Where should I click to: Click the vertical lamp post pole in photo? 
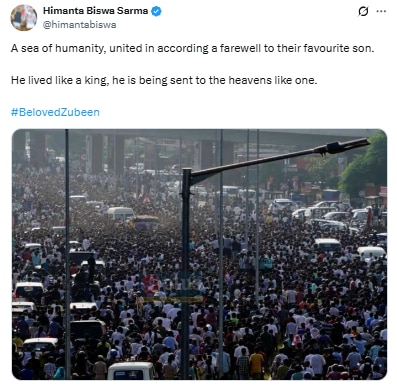coord(186,273)
